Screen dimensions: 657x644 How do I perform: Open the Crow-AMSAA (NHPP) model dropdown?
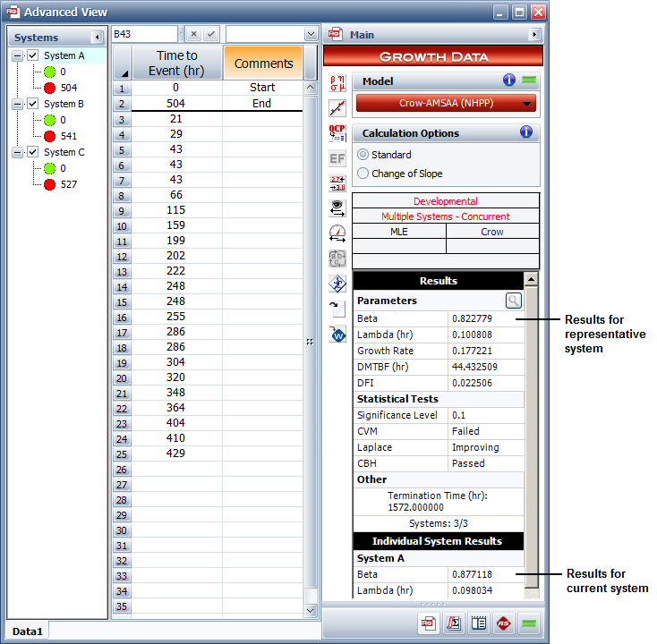click(446, 103)
